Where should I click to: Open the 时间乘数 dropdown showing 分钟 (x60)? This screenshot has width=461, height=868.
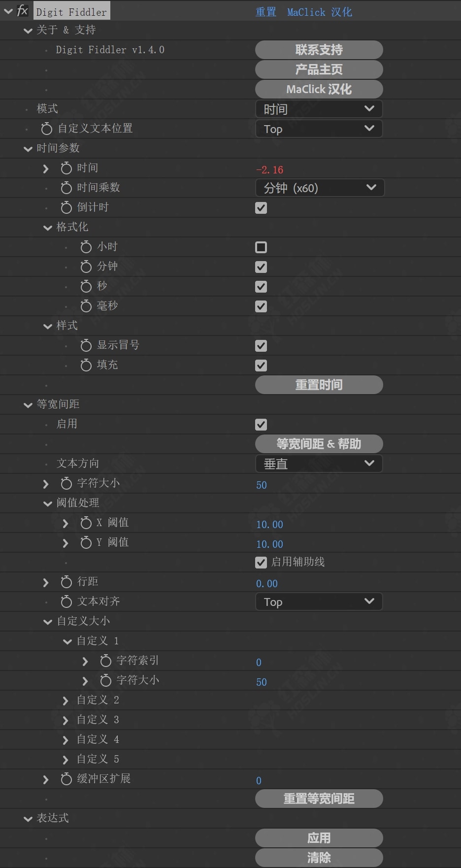coord(320,188)
